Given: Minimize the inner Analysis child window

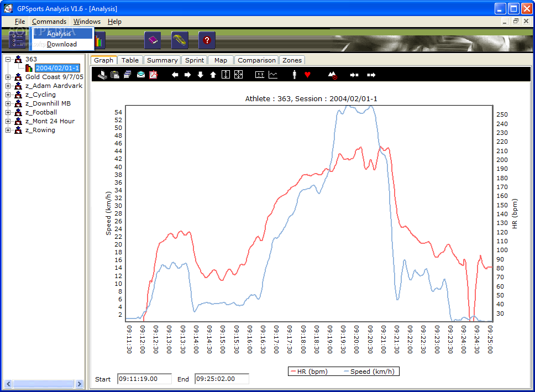Looking at the screenshot, I should pos(506,22).
